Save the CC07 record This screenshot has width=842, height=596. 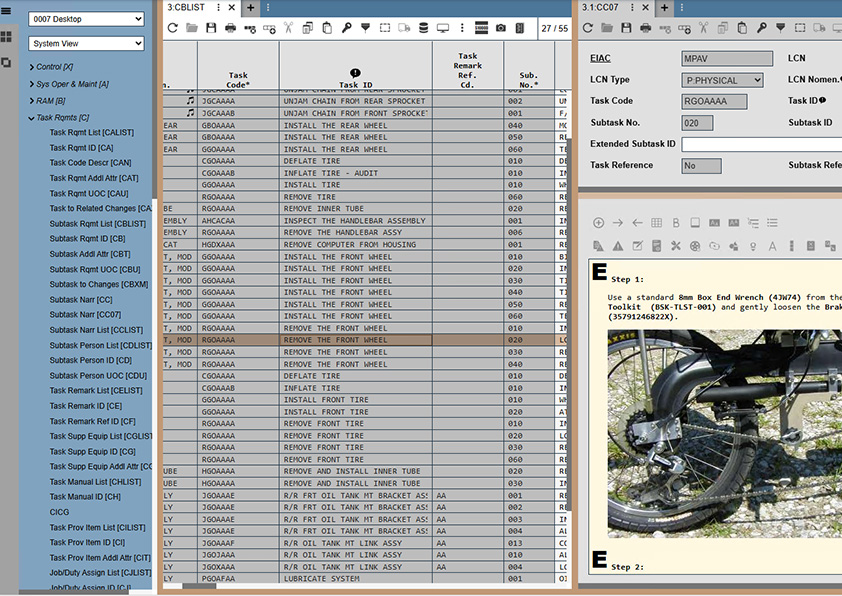626,28
